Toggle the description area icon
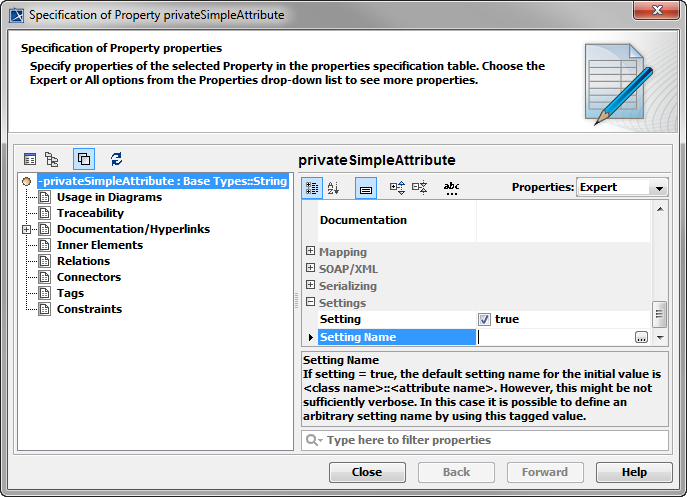This screenshot has height=497, width=687. (366, 187)
